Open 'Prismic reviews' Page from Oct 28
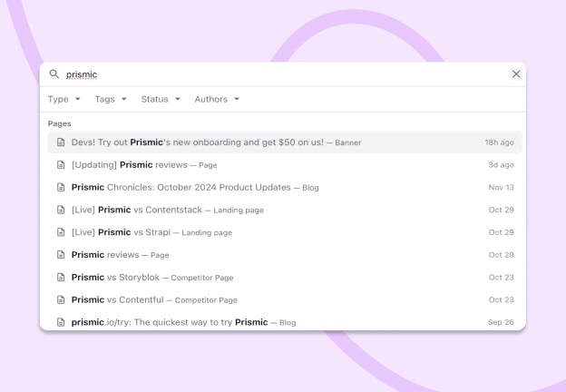Viewport: 566px width, 392px height. pyautogui.click(x=285, y=255)
